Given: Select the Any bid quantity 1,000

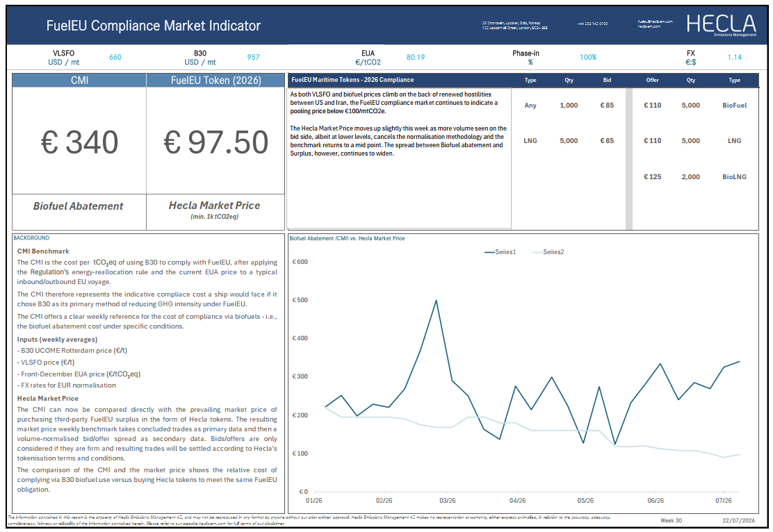Looking at the screenshot, I should [x=569, y=106].
